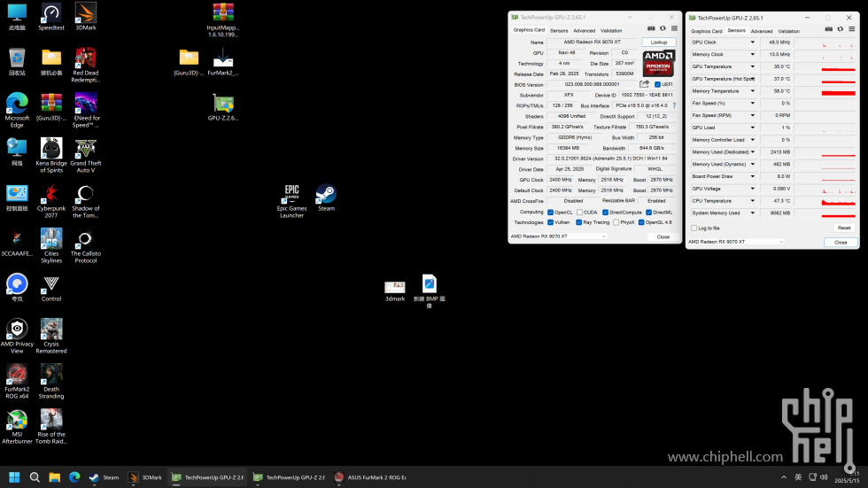
Task: Toggle the CUDA checkbox
Action: 579,213
